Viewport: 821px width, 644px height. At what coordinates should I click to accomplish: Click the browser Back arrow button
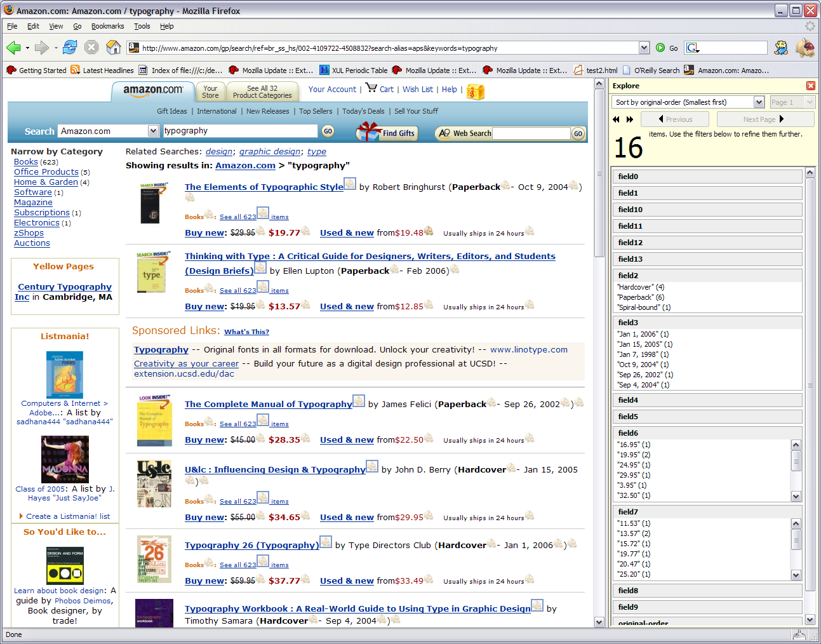13,48
